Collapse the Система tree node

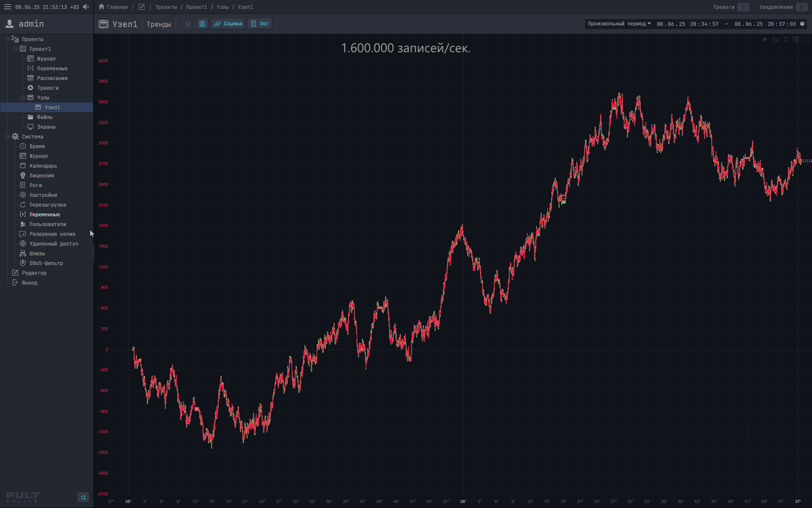(x=8, y=137)
